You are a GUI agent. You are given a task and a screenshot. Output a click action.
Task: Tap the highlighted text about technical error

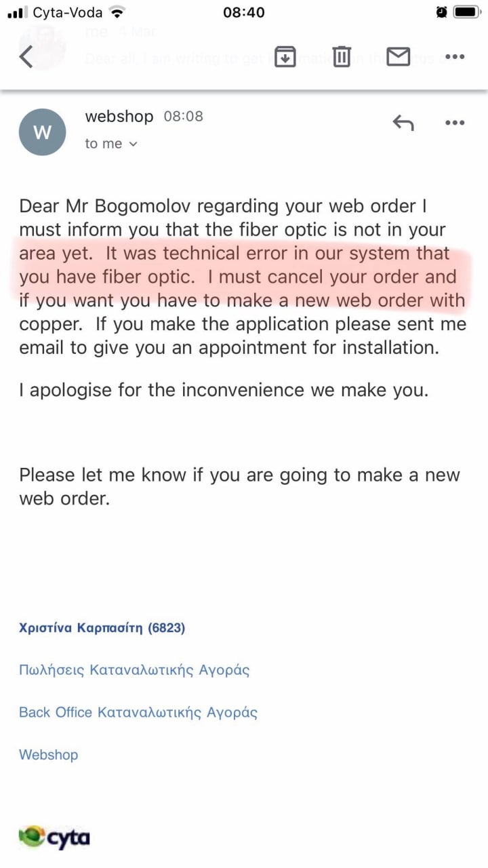click(x=235, y=277)
